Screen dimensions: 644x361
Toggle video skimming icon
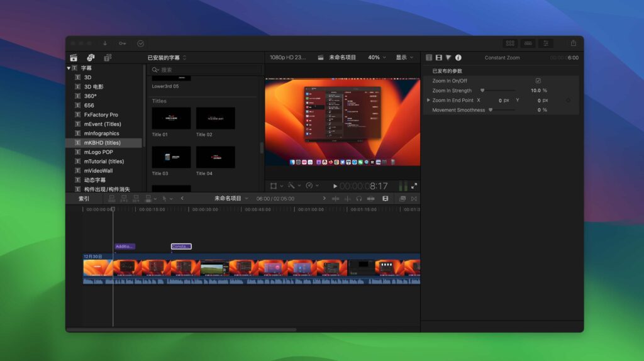(x=336, y=199)
